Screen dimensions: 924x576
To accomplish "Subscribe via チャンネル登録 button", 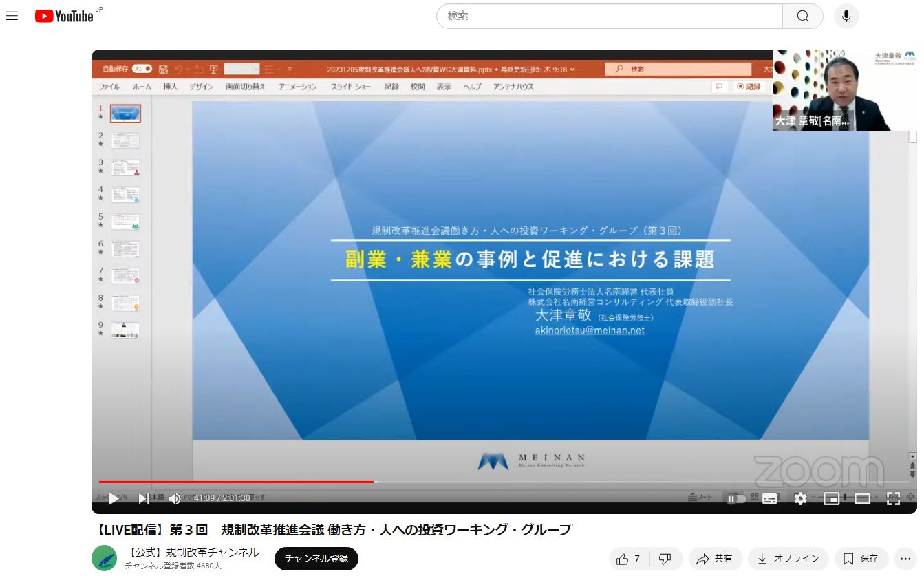I will (316, 559).
